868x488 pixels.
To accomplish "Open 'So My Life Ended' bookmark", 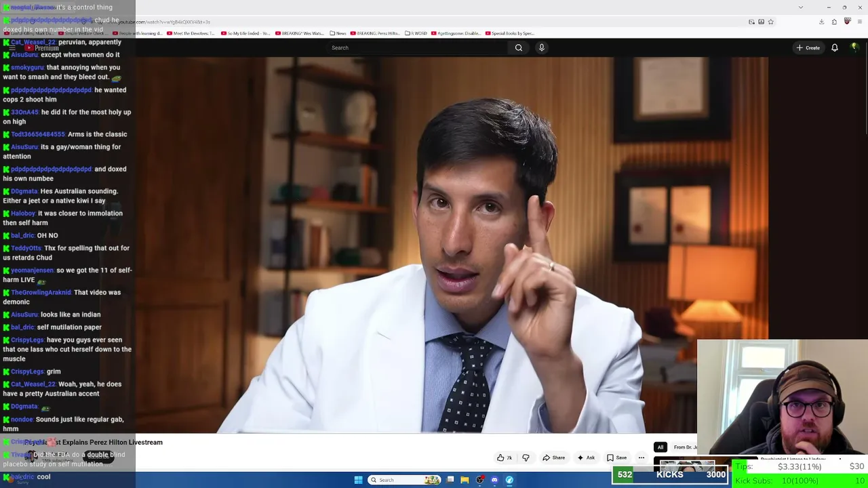I will click(245, 33).
